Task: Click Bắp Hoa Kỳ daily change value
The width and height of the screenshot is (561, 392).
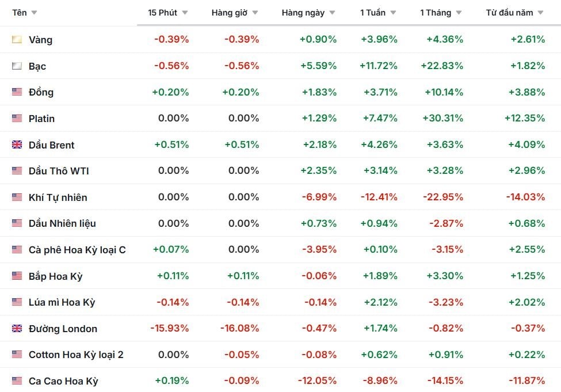Action: [x=318, y=276]
